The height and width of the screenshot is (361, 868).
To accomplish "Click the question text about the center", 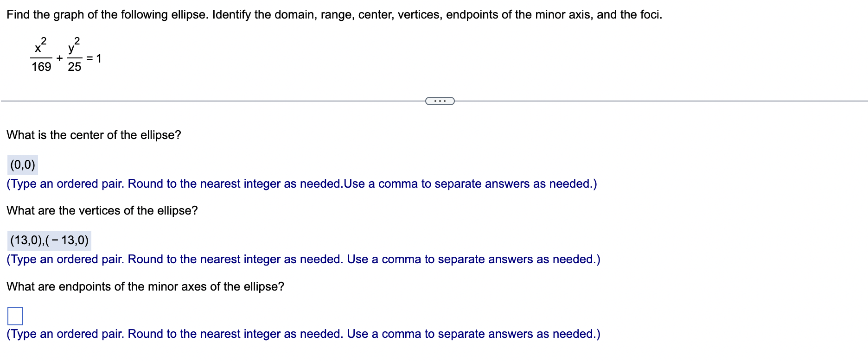I will [x=94, y=135].
